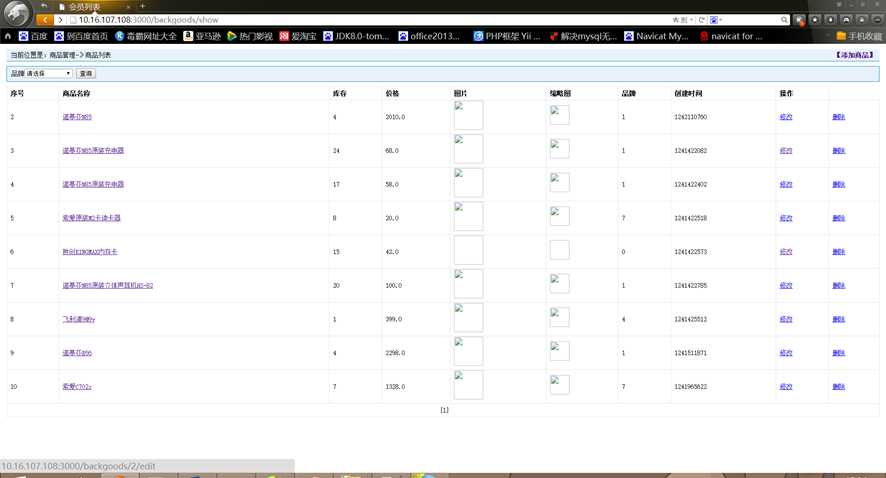This screenshot has width=886, height=478.
Task: Click broken picture image in row 2
Action: point(468,115)
